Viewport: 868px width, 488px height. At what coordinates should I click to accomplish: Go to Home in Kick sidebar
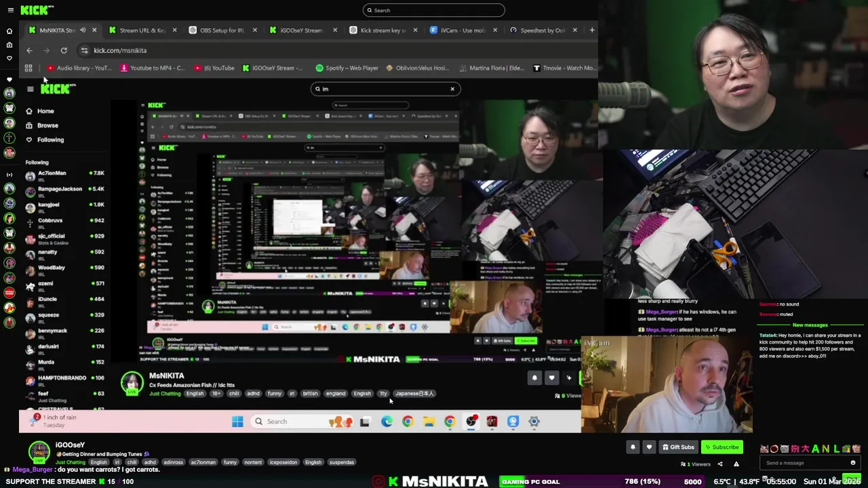(x=45, y=111)
